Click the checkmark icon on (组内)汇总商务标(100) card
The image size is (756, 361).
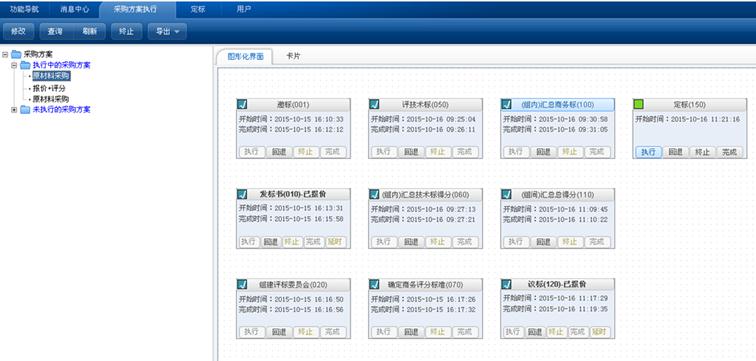pos(507,105)
